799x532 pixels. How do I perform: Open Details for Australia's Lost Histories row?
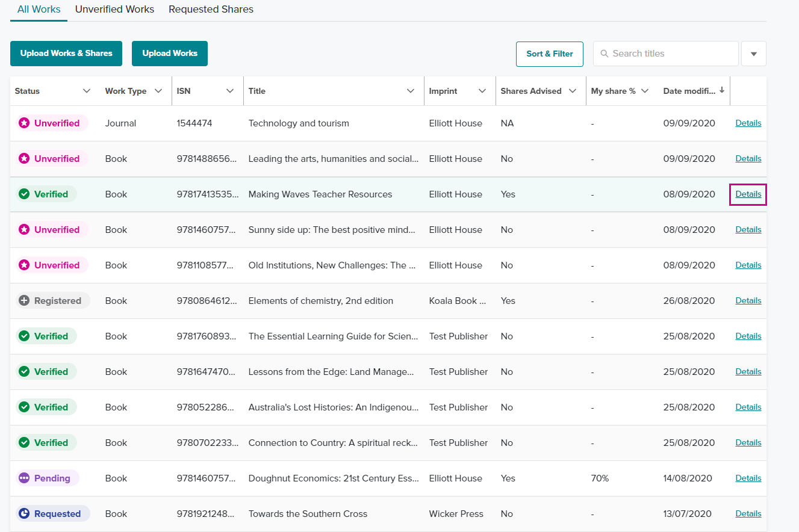coord(748,407)
